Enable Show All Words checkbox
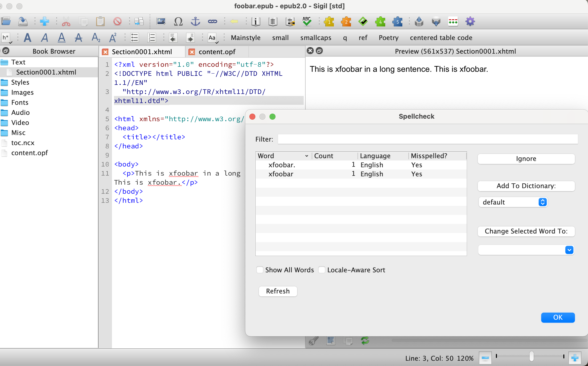Image resolution: width=588 pixels, height=366 pixels. coord(260,270)
